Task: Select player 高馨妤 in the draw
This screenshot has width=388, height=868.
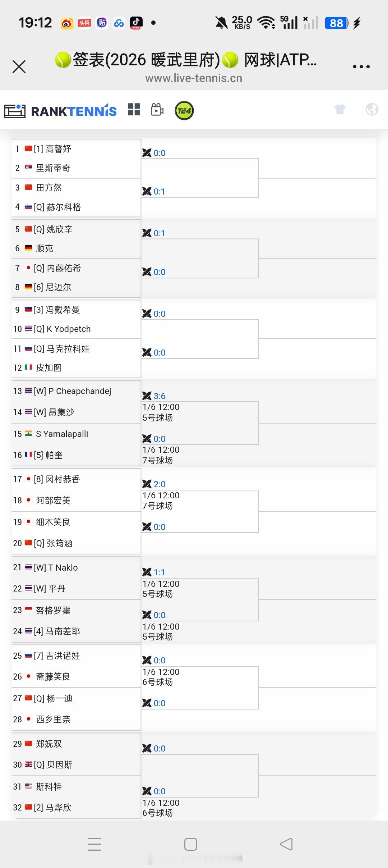Action: coord(57,149)
